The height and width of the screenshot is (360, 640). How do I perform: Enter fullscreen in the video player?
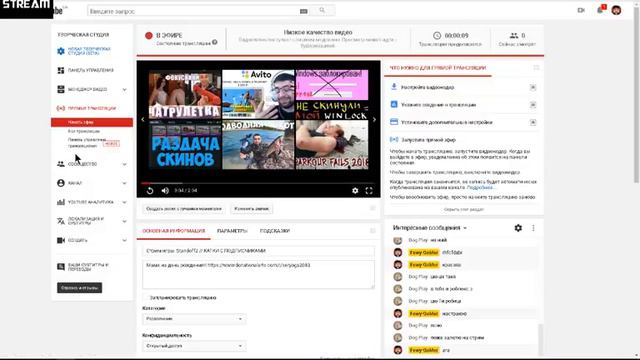369,191
